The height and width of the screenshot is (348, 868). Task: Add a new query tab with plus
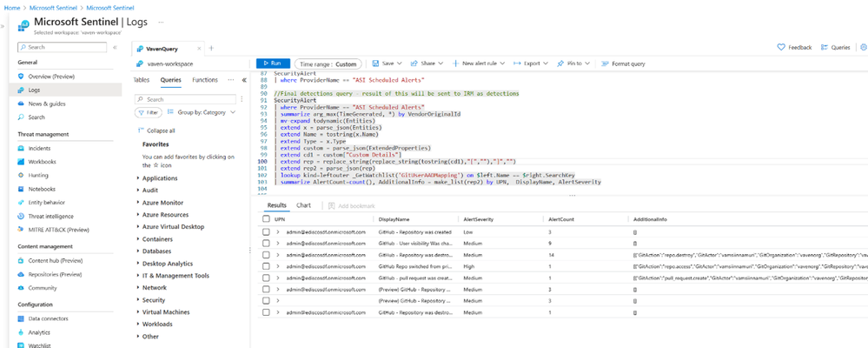tap(211, 49)
